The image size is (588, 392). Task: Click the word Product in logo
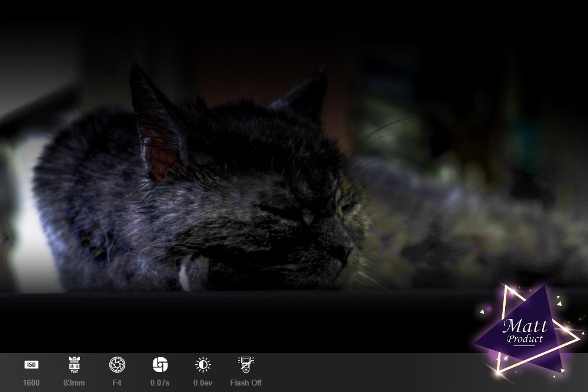[x=524, y=339]
